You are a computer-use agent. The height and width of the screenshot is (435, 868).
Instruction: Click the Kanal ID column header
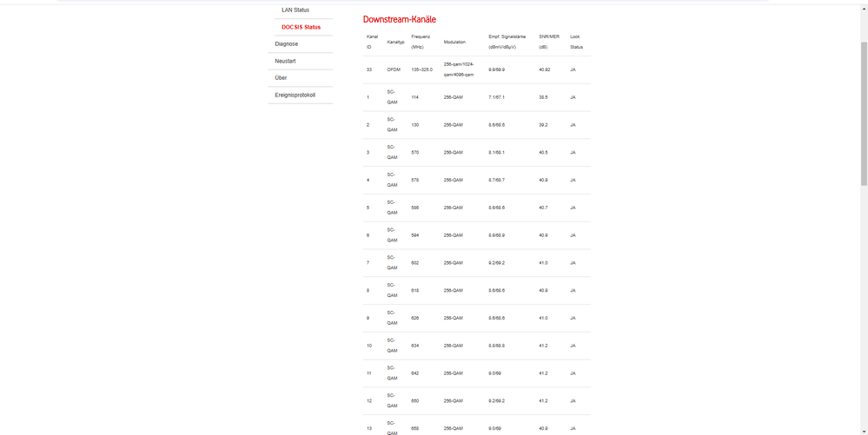(x=372, y=42)
